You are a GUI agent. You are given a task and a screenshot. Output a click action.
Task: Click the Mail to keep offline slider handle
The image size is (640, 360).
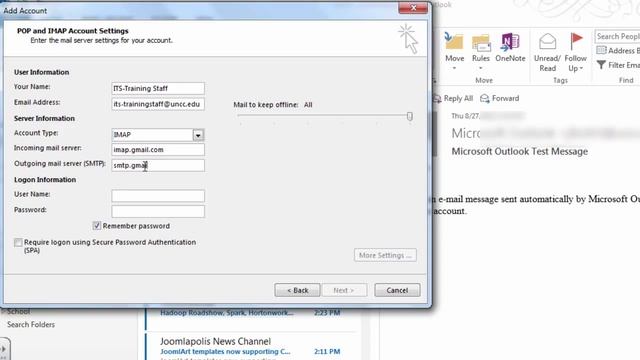[410, 116]
